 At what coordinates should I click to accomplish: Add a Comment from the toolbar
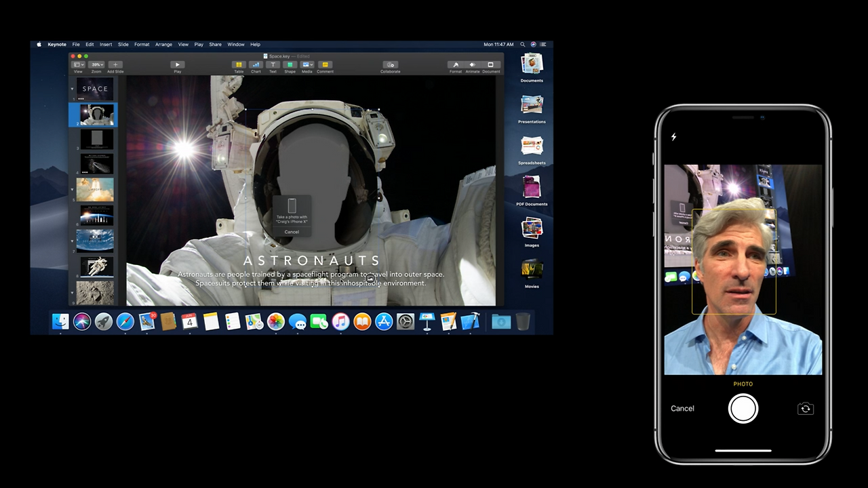(325, 64)
